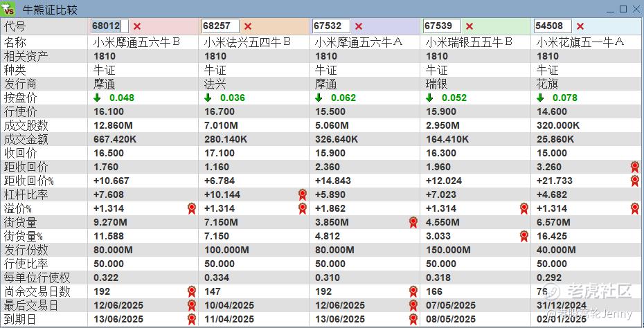Select name cell 小米摩通五六牛B
Screen dimensions: 644x328
click(x=137, y=42)
